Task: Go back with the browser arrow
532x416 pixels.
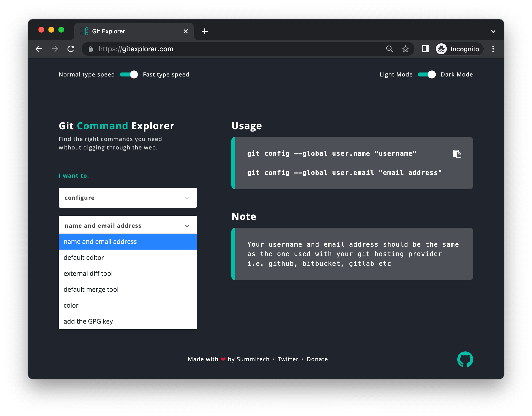Action: (x=39, y=49)
